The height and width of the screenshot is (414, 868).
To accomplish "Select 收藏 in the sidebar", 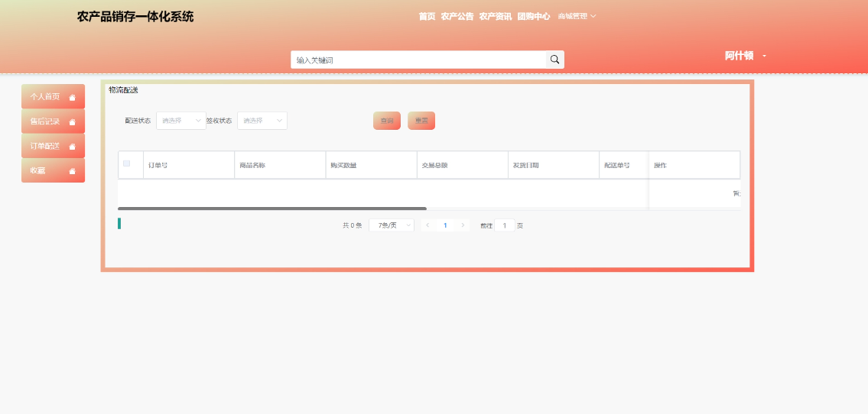I will pos(53,171).
